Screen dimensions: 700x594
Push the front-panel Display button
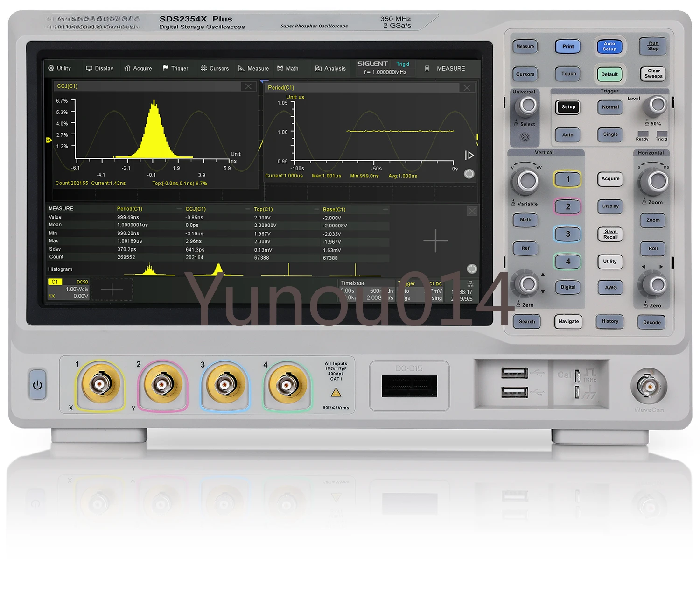pyautogui.click(x=610, y=206)
